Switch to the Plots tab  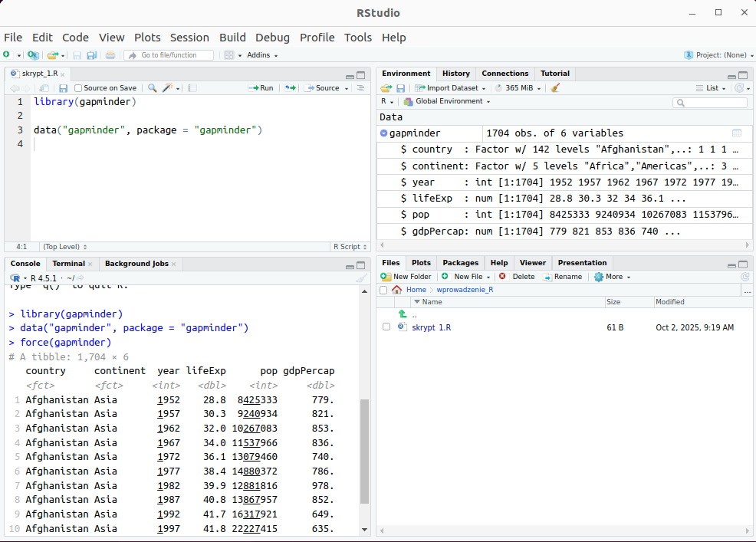pos(421,263)
